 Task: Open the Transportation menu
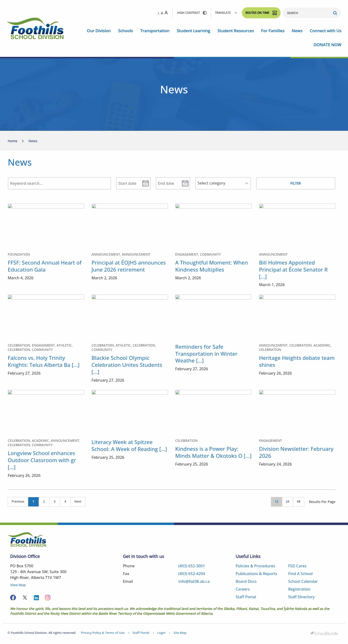155,31
